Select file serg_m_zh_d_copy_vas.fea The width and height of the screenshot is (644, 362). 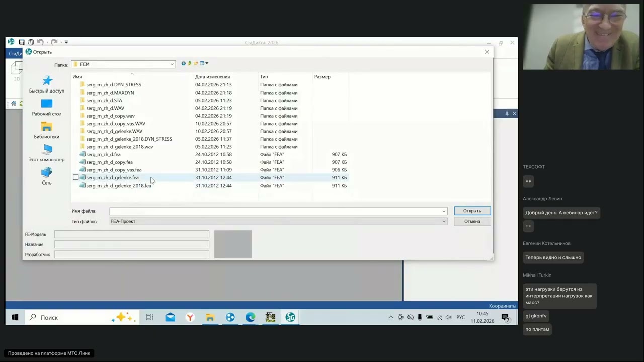(x=114, y=170)
